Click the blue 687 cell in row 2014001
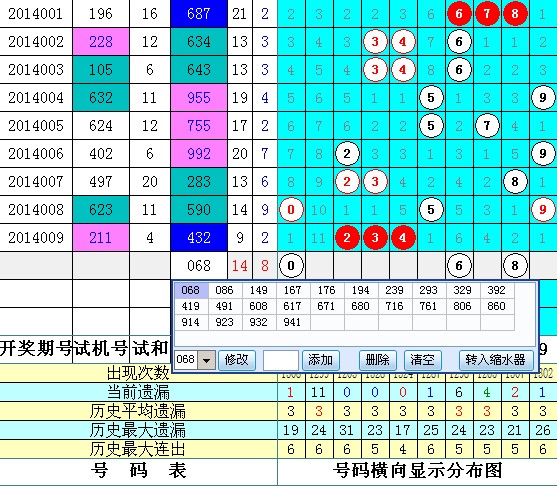 pos(199,14)
